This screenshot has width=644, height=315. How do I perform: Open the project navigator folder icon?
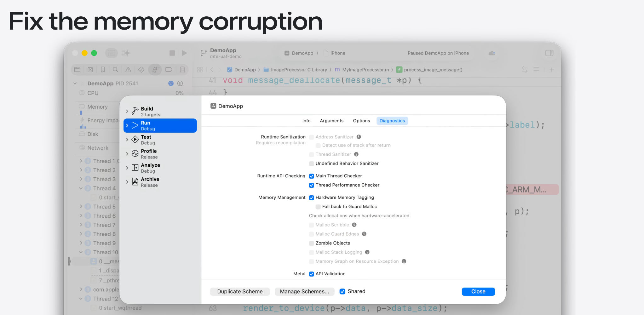pyautogui.click(x=78, y=70)
